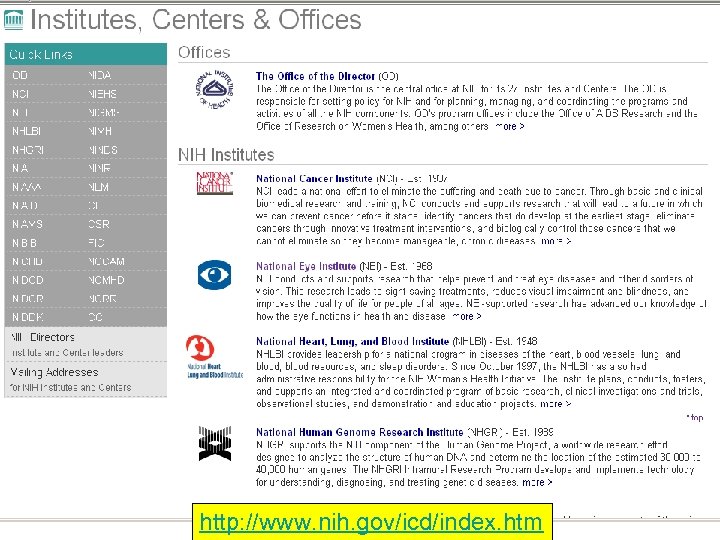
Task: Select NCCAM in Quick Links
Action: click(106, 261)
